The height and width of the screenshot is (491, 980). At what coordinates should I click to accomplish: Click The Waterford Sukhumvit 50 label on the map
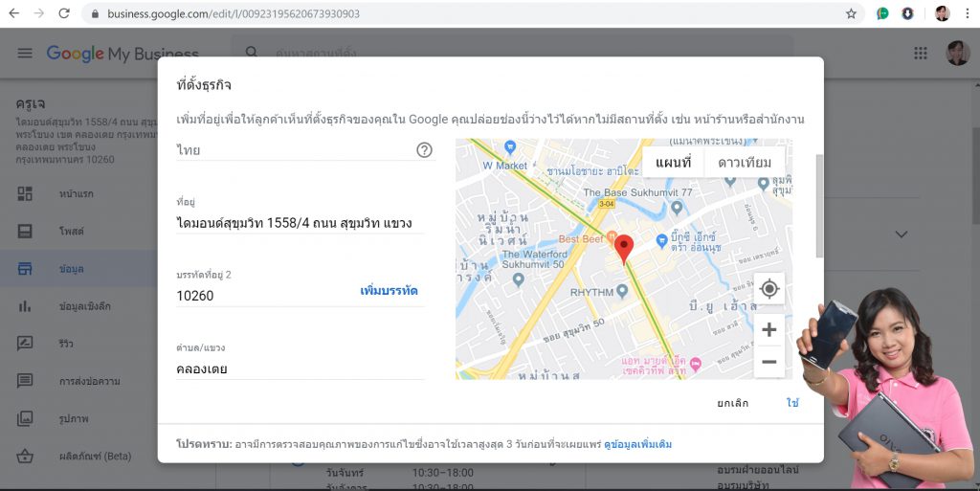(x=534, y=259)
